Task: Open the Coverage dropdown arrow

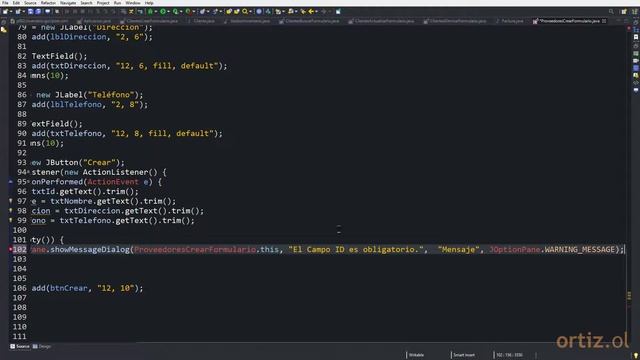Action: pyautogui.click(x=180, y=11)
